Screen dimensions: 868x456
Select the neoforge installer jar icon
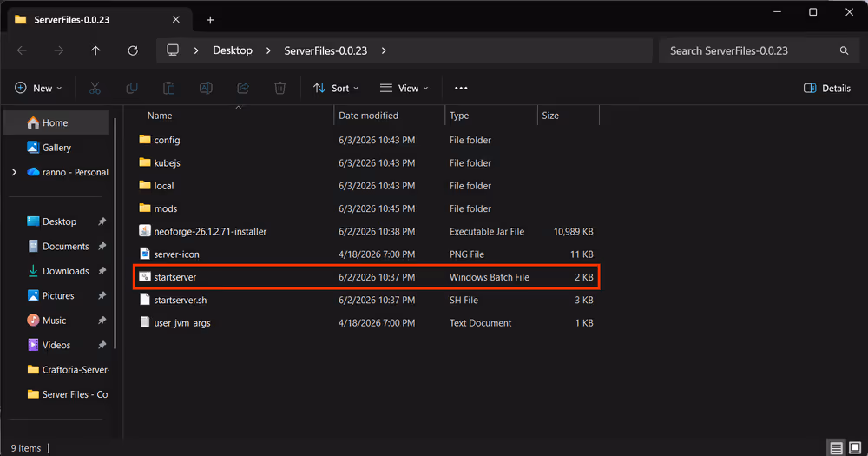[144, 231]
